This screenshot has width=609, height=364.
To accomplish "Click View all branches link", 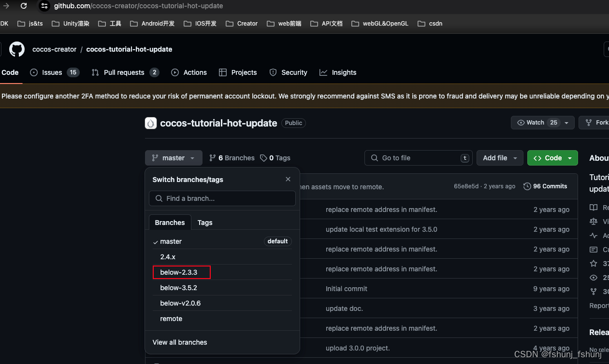I will pyautogui.click(x=180, y=342).
